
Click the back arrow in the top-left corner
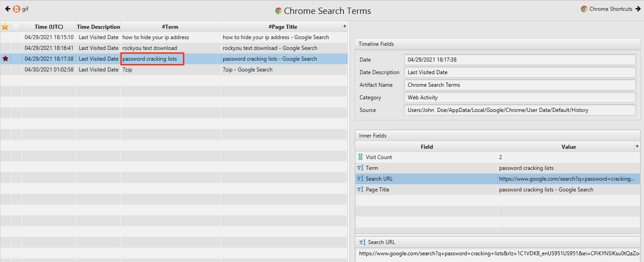8,9
